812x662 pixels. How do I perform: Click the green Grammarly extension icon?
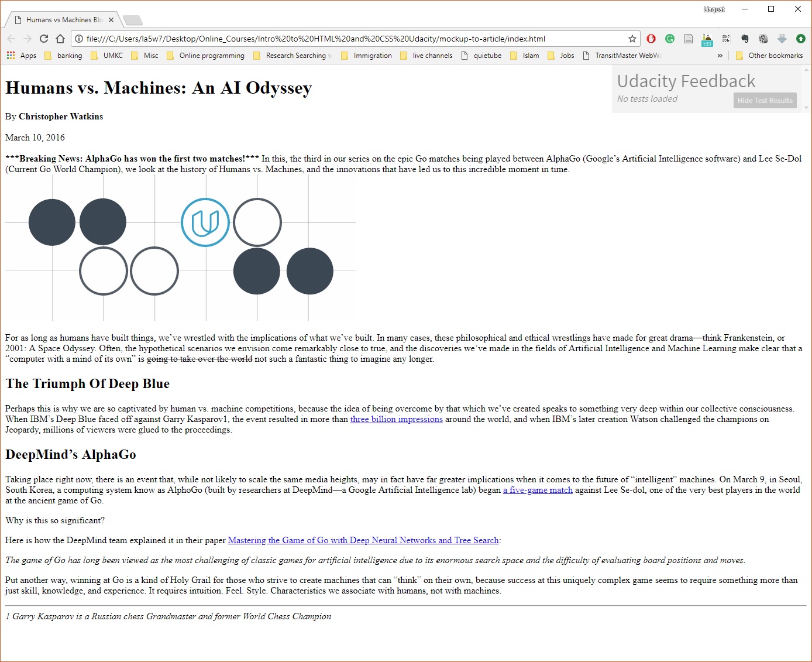click(x=670, y=39)
